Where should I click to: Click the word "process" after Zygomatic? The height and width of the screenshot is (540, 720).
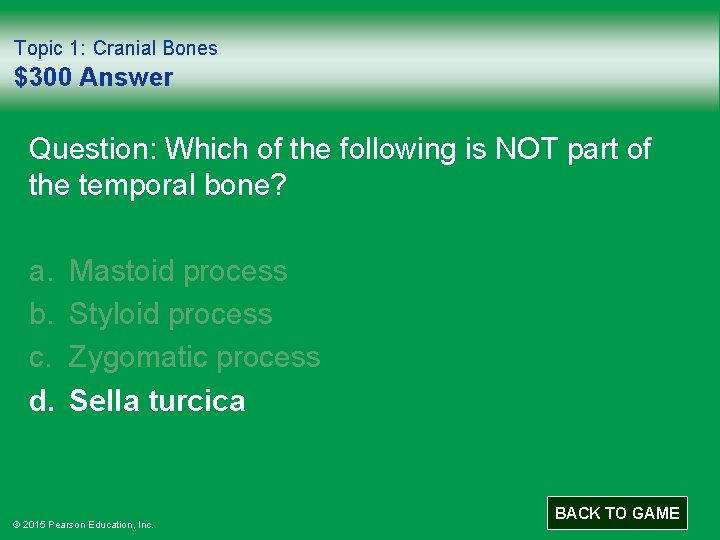(268, 359)
